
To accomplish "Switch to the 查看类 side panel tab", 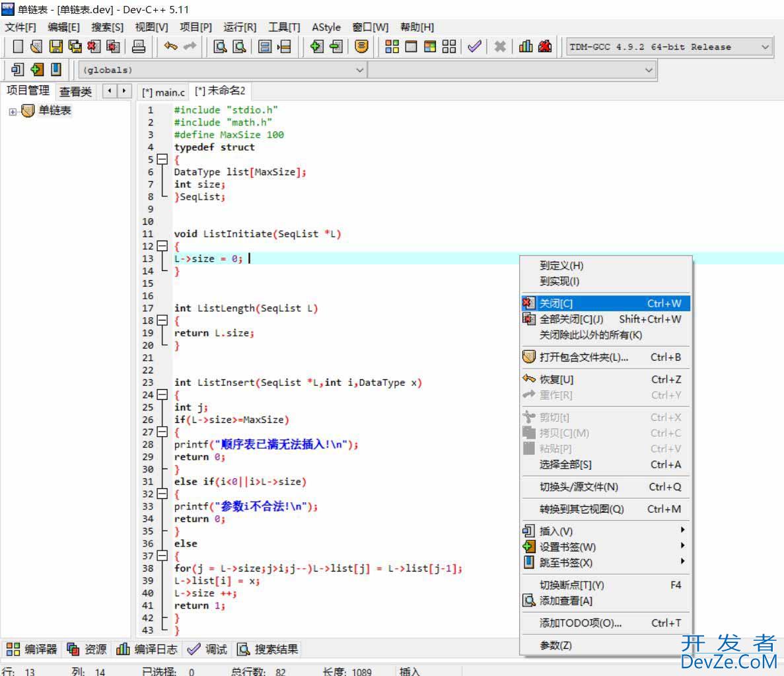I will tap(75, 92).
